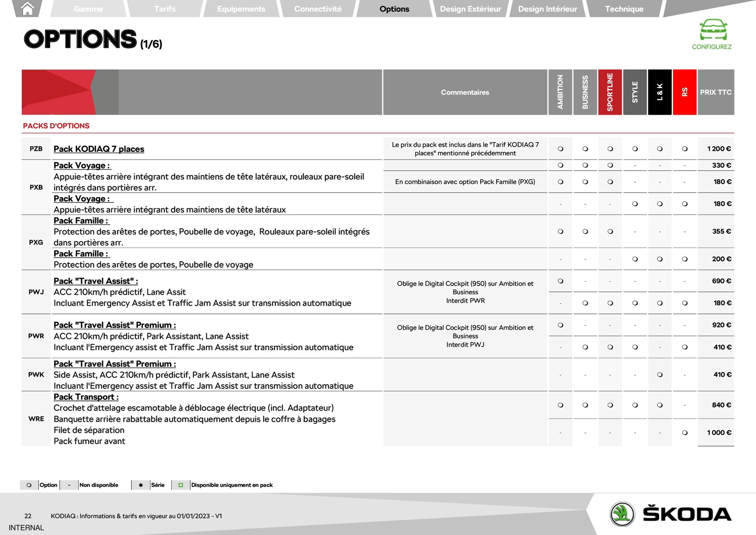Screen dimensions: 756x535
Task: Select the red SPORTLINE column header
Action: tap(610, 92)
